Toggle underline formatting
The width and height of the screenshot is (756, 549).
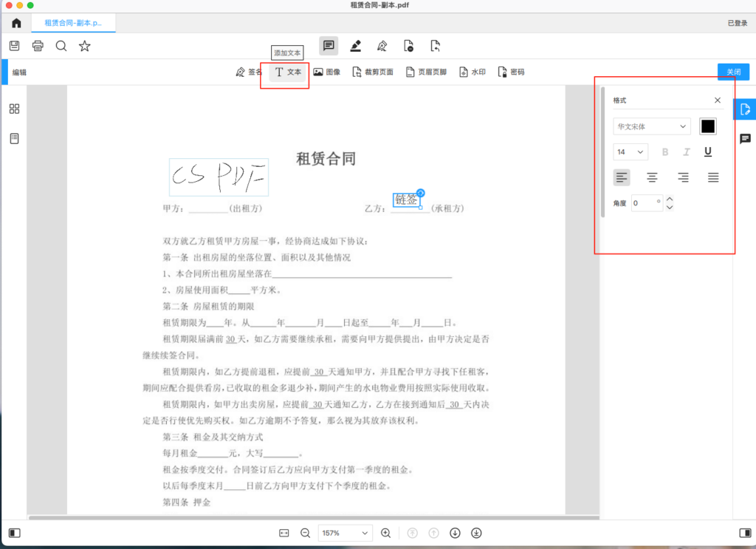[x=708, y=152]
